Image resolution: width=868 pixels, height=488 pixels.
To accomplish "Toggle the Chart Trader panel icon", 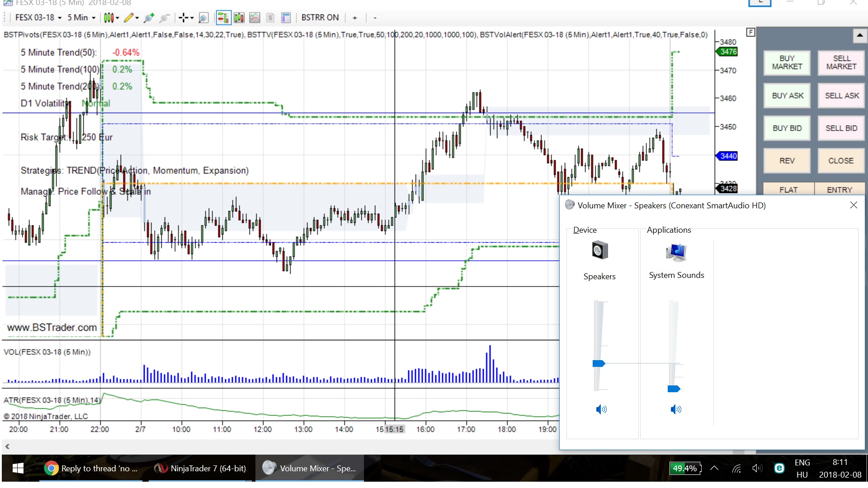I will click(x=223, y=18).
